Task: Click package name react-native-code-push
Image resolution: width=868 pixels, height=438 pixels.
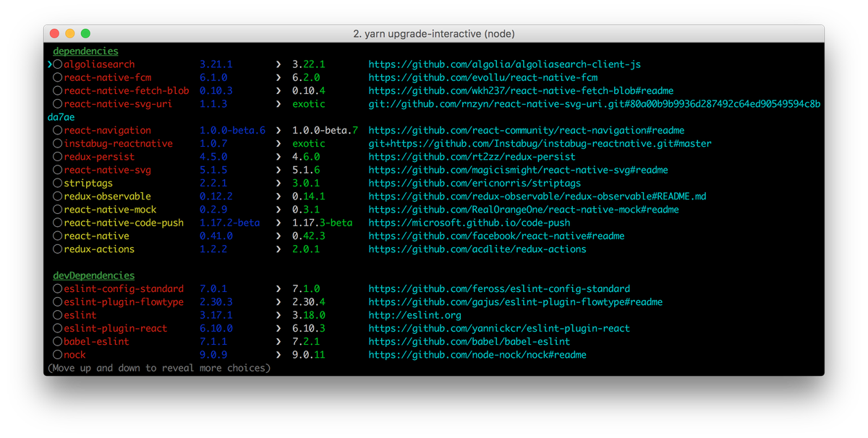Action: click(124, 223)
